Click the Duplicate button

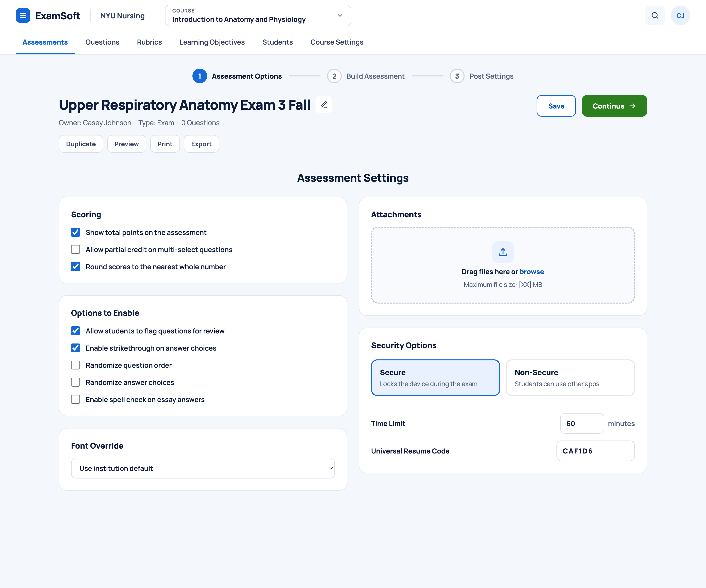pyautogui.click(x=81, y=144)
